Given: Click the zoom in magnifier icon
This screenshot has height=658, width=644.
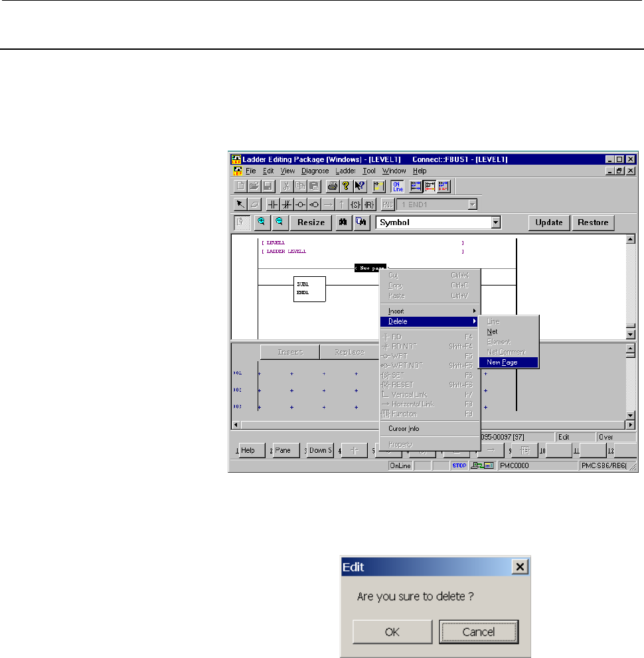Looking at the screenshot, I should (260, 222).
